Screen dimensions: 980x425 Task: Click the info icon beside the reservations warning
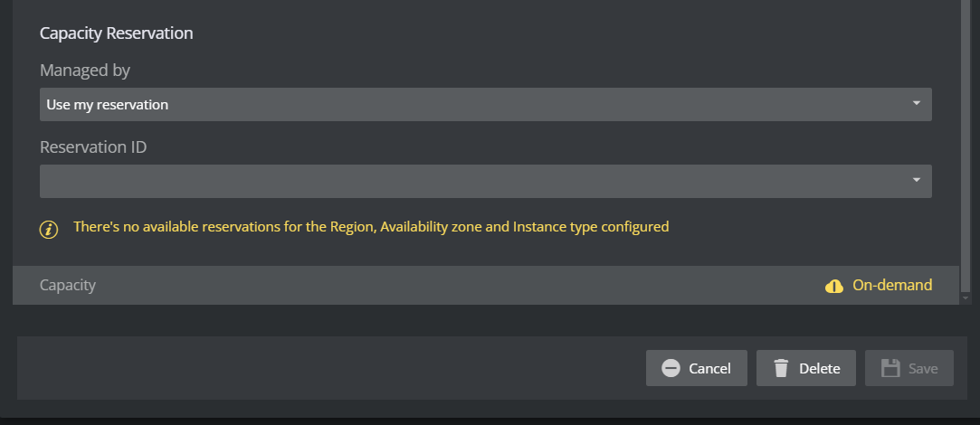coord(49,228)
